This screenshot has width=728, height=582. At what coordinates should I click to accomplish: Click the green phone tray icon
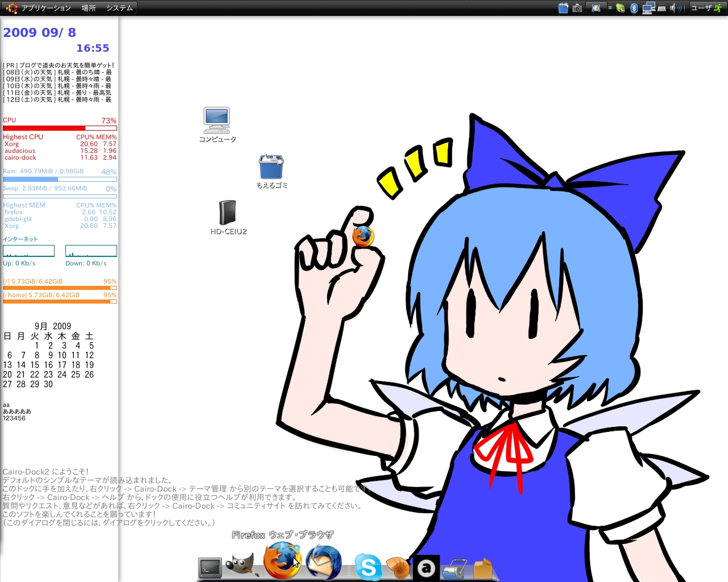(621, 8)
